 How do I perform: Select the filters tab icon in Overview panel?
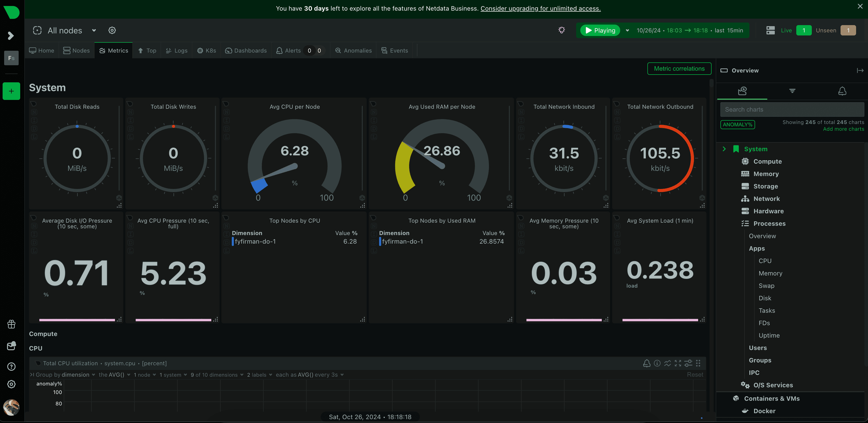coord(792,91)
